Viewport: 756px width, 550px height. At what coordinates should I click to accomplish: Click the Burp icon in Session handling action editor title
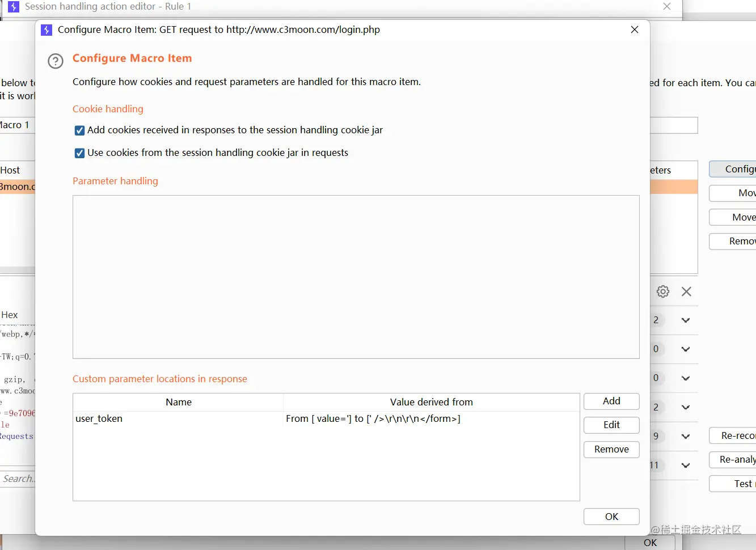[14, 6]
